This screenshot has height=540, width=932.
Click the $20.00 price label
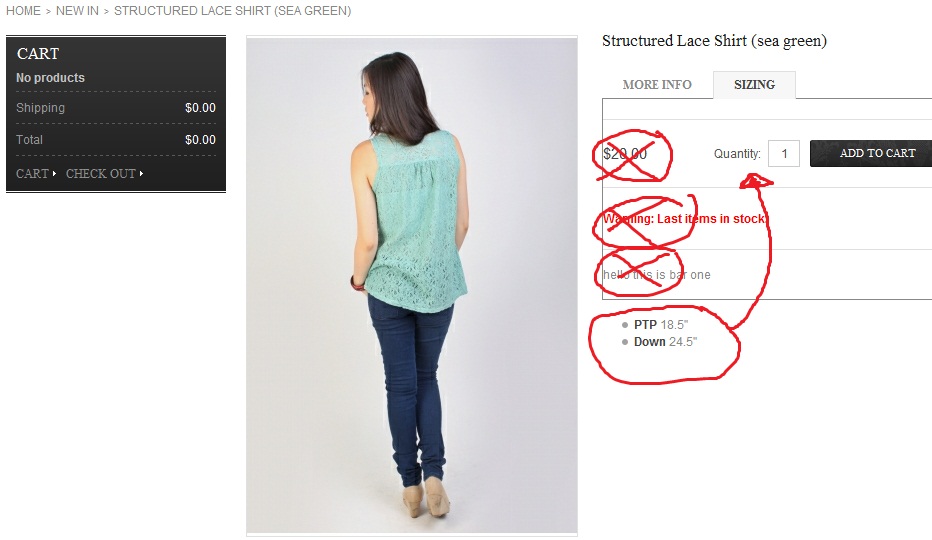pyautogui.click(x=625, y=154)
